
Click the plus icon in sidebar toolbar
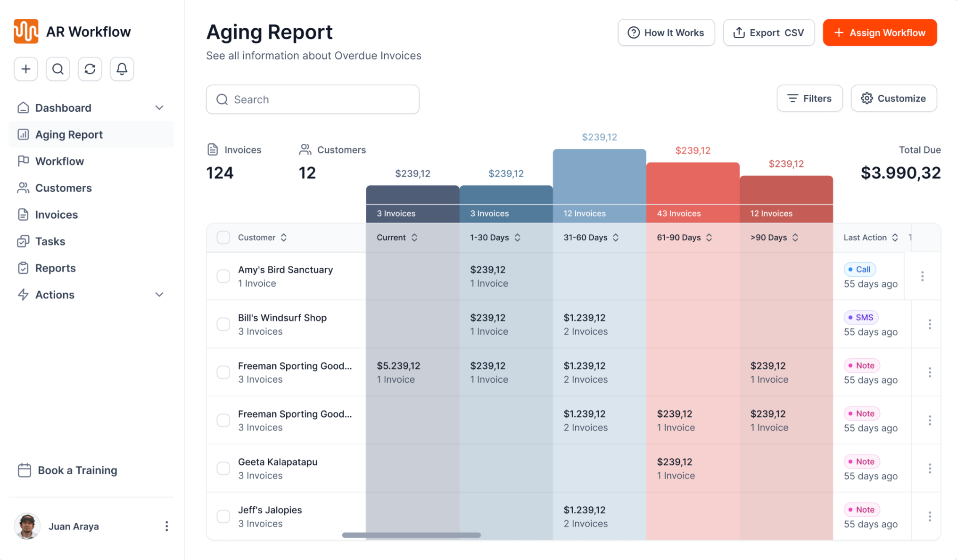point(26,69)
